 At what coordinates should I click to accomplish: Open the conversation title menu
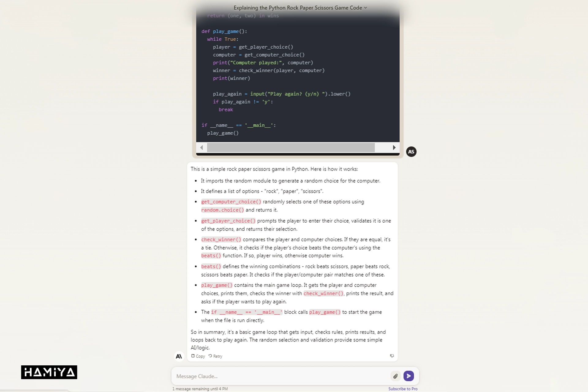click(x=298, y=8)
